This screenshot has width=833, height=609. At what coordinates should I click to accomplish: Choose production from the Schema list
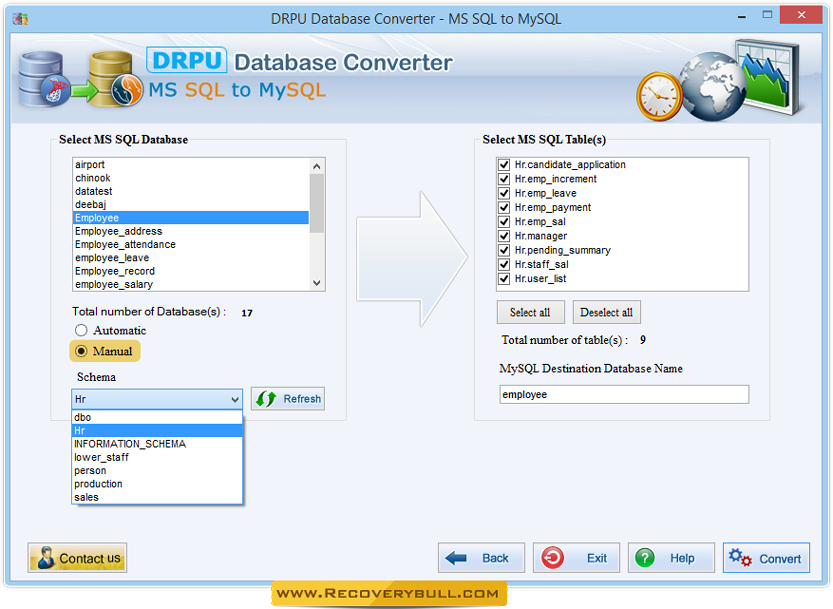coord(157,484)
